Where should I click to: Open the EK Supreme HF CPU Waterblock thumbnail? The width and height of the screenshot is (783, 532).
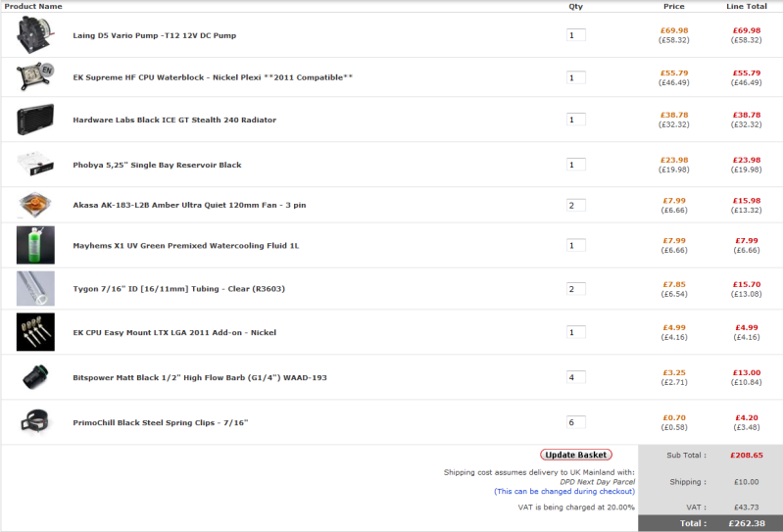pyautogui.click(x=35, y=76)
